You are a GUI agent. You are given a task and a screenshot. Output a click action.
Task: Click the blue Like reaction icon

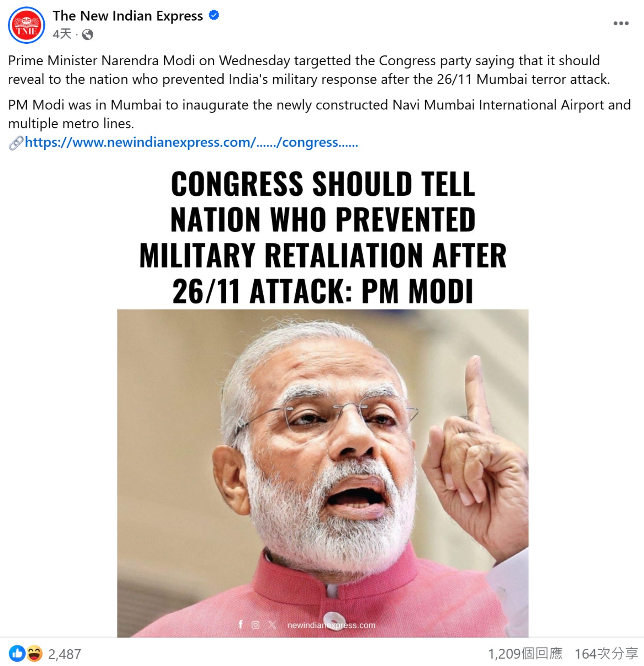click(x=17, y=654)
